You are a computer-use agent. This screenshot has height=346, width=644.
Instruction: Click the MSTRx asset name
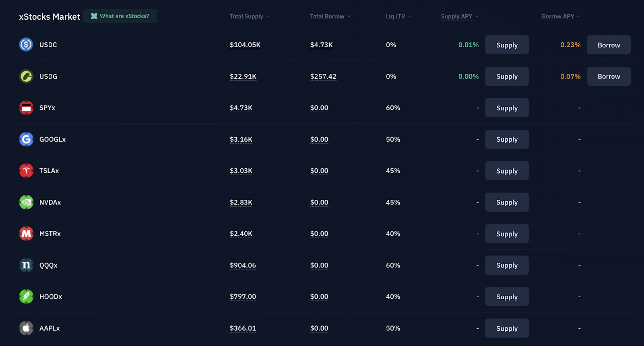50,233
